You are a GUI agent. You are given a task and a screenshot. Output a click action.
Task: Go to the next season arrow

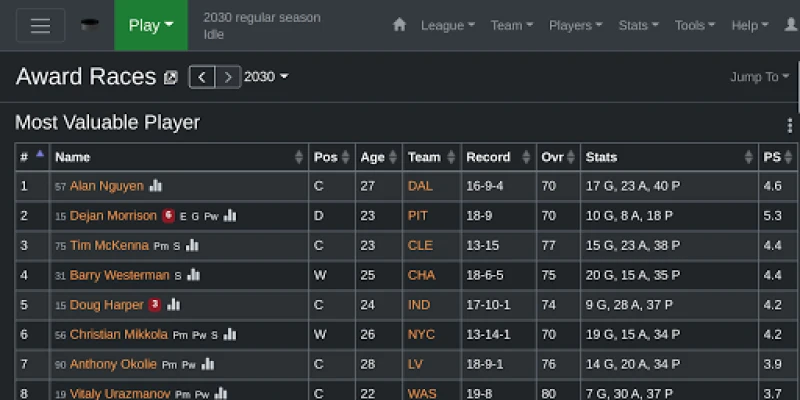(228, 77)
